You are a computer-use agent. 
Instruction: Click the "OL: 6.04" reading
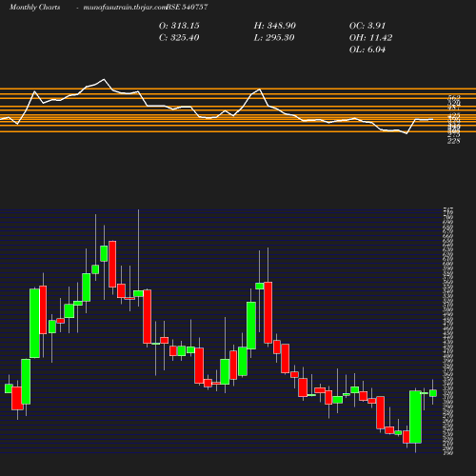[x=367, y=50]
